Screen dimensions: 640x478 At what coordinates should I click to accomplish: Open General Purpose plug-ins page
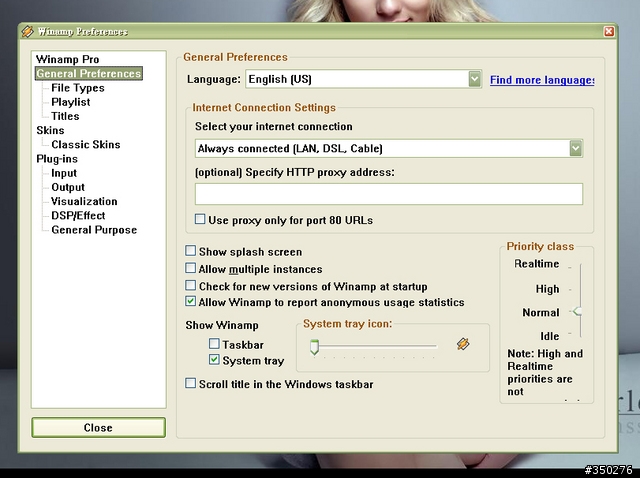[94, 230]
